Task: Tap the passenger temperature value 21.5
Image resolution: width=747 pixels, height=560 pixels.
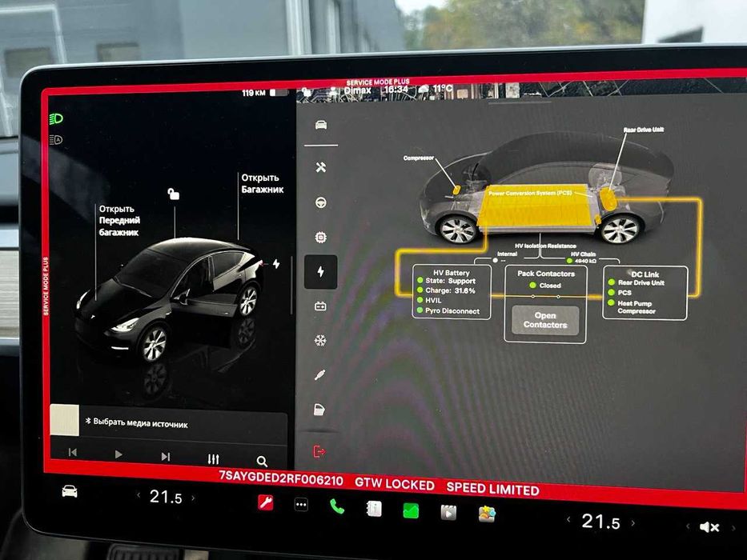Action: click(600, 522)
